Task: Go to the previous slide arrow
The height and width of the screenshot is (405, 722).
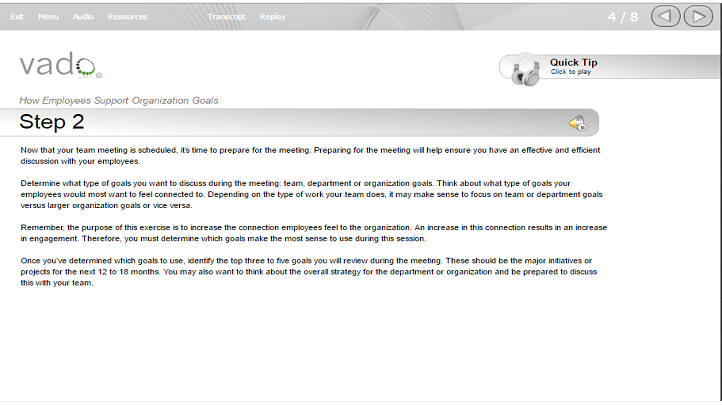Action: [x=665, y=17]
